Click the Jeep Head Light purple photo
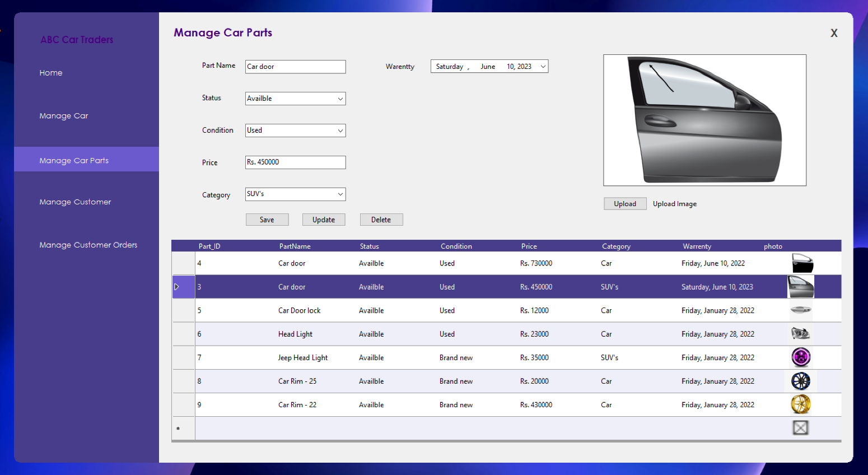868x475 pixels. (x=801, y=357)
